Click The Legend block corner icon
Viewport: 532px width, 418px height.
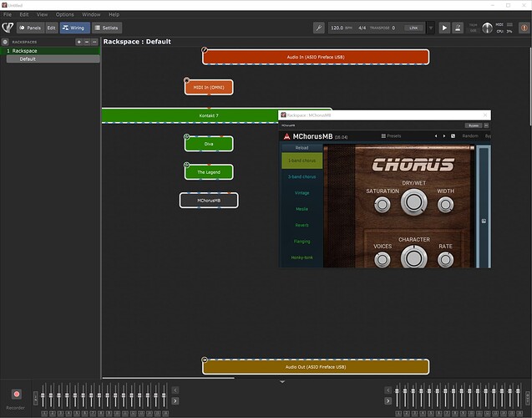point(186,165)
